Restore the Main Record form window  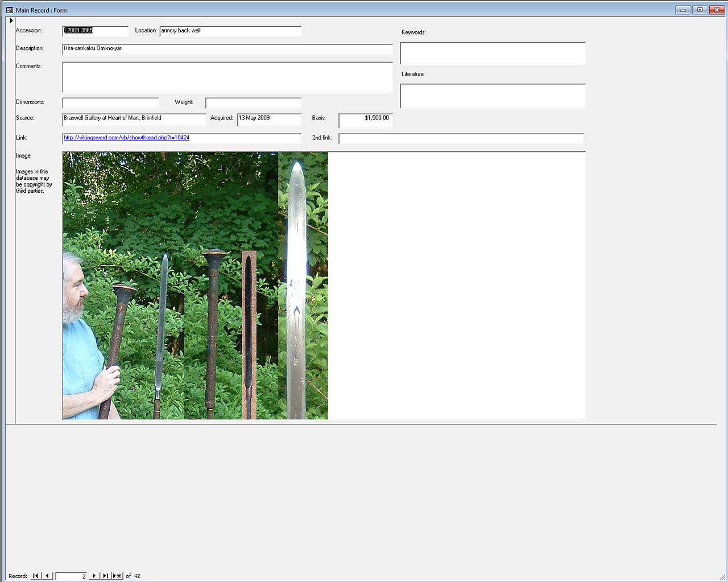tap(700, 10)
